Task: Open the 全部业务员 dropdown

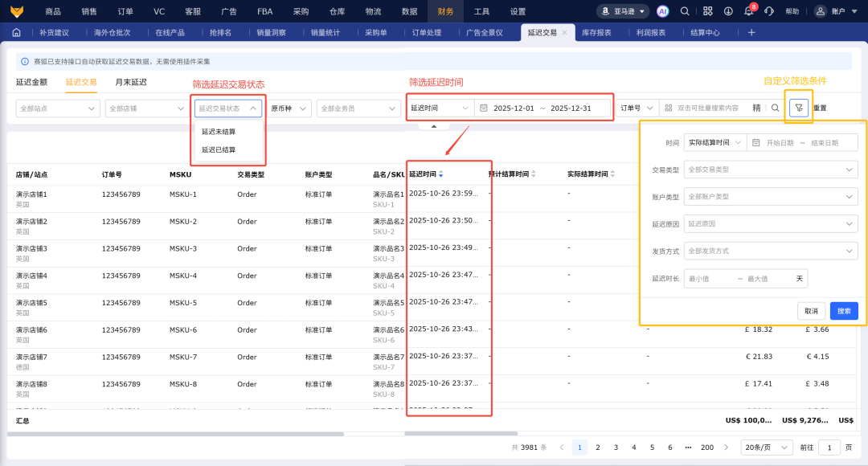Action: (358, 108)
